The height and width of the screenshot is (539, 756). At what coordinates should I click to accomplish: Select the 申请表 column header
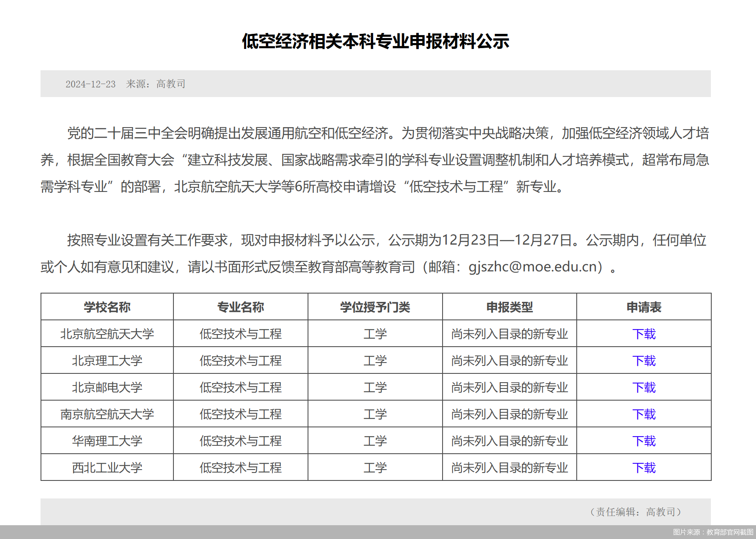[x=644, y=307]
